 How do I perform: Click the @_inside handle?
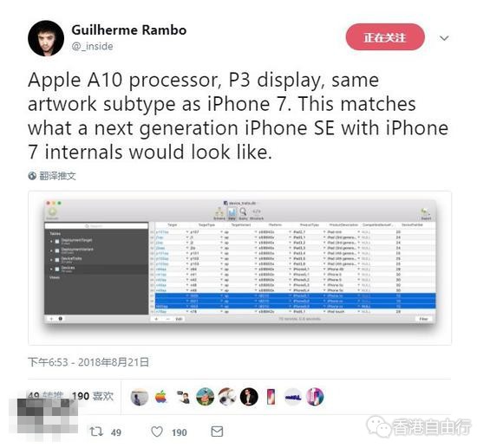pyautogui.click(x=93, y=46)
